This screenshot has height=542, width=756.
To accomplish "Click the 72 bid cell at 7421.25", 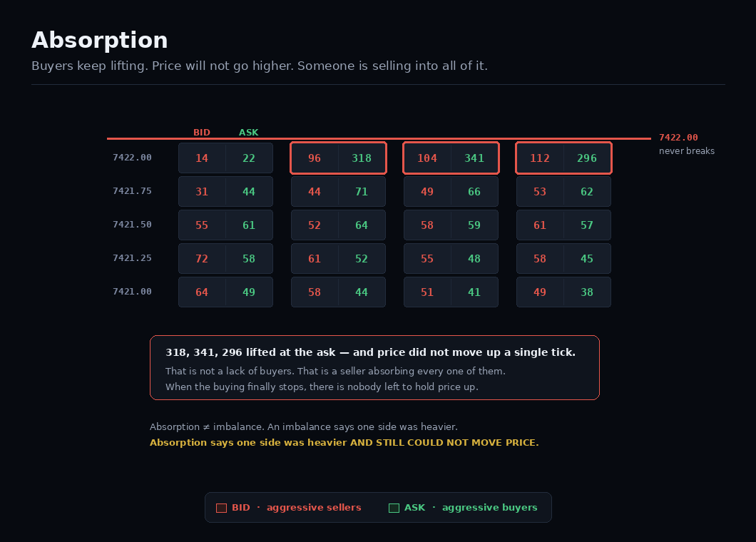I will tap(202, 258).
